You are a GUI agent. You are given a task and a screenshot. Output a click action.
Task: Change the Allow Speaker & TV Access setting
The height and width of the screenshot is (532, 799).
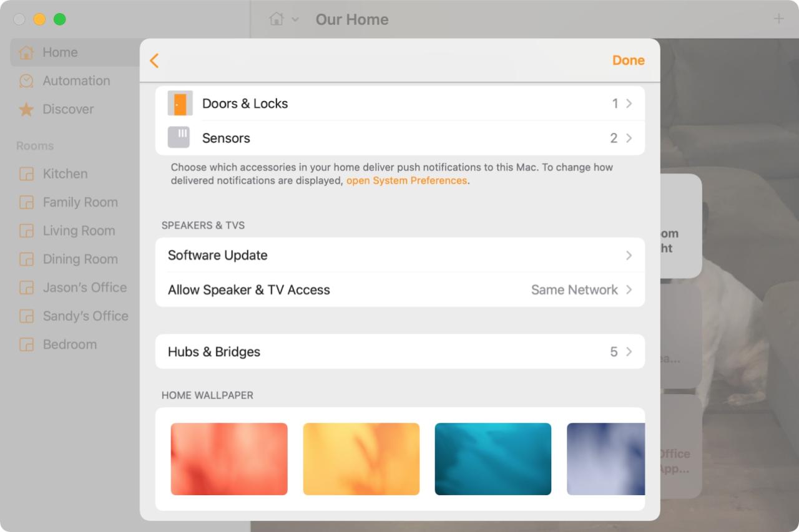tap(400, 289)
